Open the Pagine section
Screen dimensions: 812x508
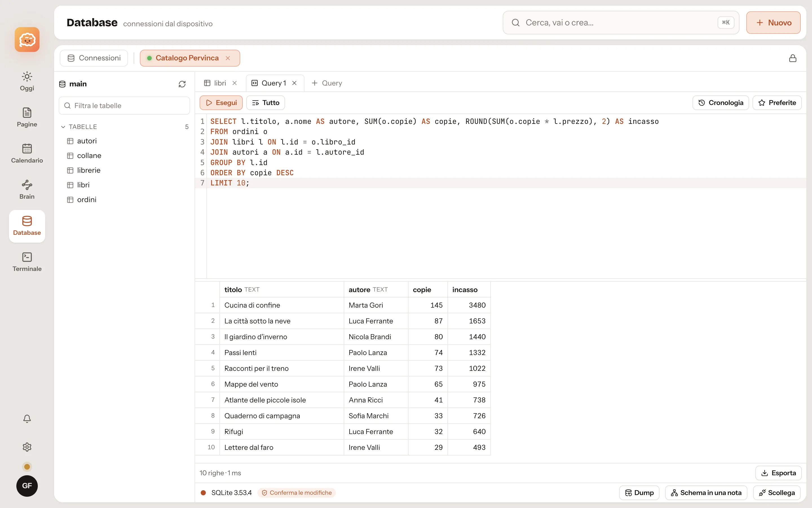pyautogui.click(x=27, y=117)
